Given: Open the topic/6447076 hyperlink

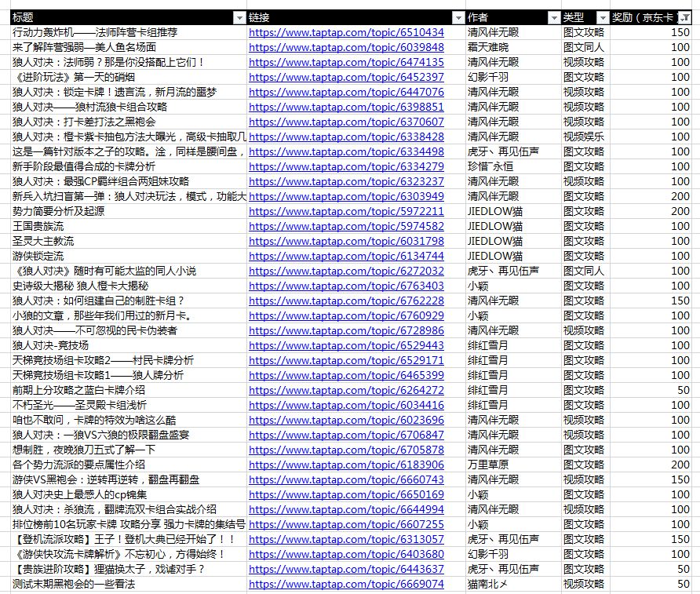Looking at the screenshot, I should click(346, 93).
